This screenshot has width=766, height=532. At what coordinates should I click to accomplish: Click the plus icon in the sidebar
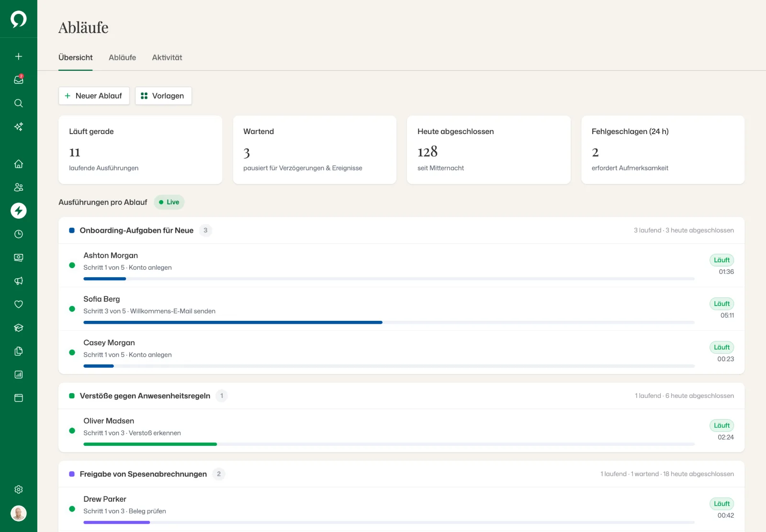(x=19, y=57)
